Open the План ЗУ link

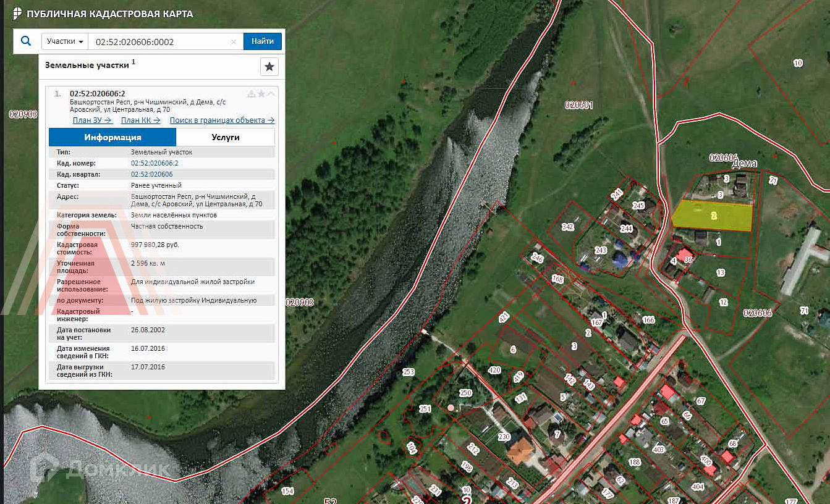(92, 120)
